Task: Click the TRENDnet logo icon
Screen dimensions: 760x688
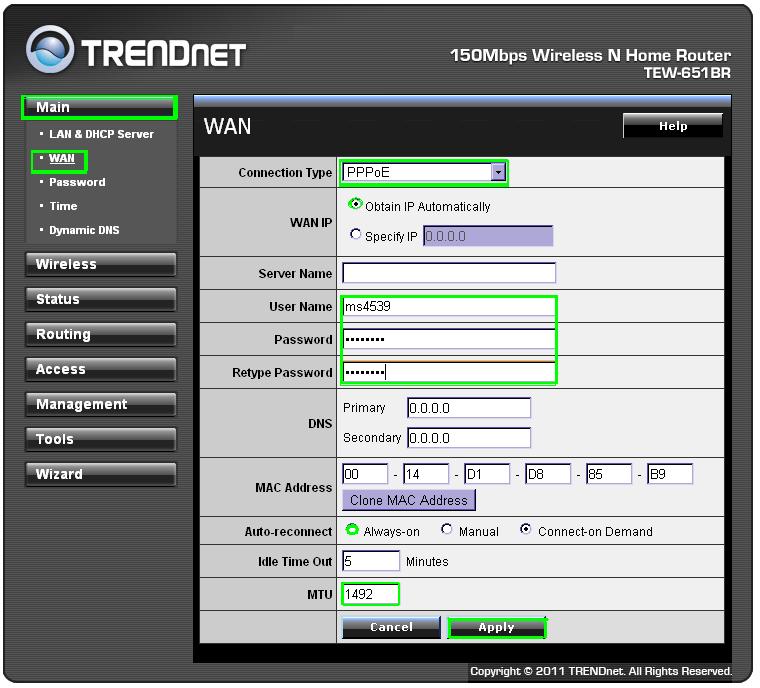Action: click(50, 51)
